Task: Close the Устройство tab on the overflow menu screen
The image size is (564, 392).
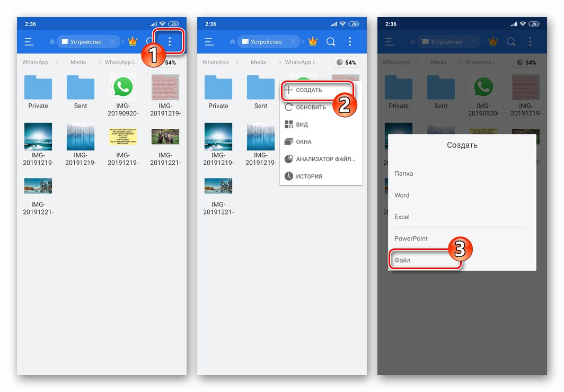Action: (293, 42)
